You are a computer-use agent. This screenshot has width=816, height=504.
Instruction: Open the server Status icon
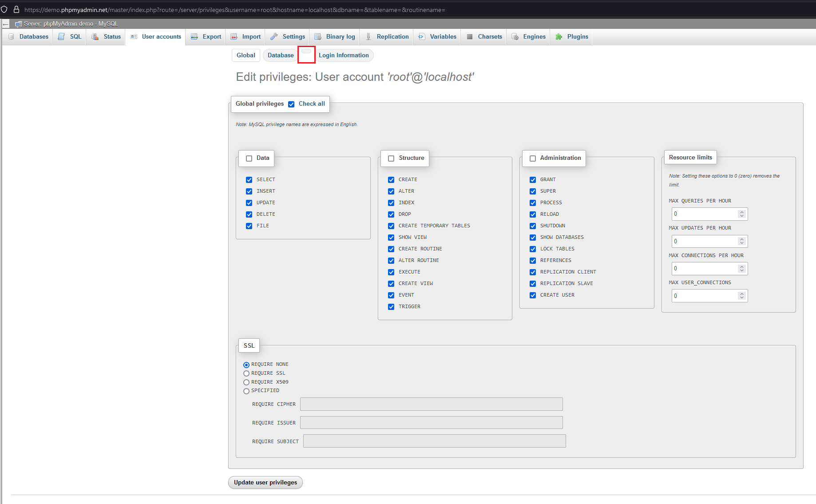coord(95,36)
